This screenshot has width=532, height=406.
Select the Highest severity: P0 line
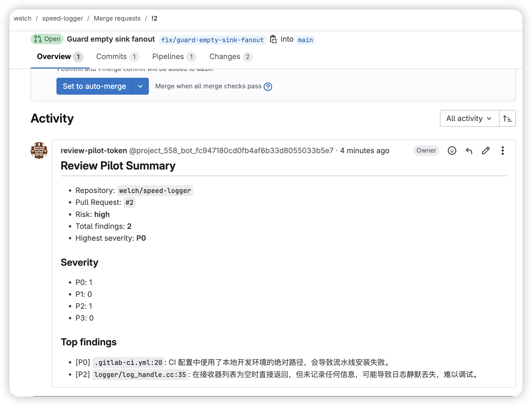point(111,238)
